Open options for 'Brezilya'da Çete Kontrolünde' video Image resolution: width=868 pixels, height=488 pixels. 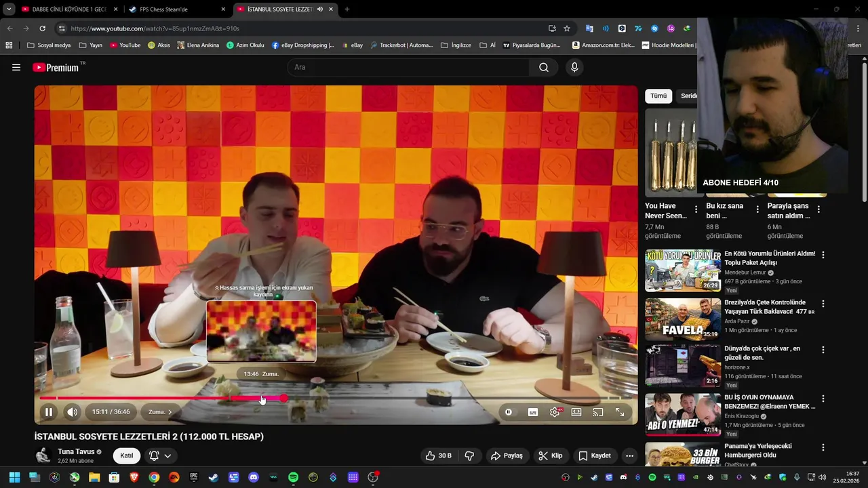pos(823,304)
